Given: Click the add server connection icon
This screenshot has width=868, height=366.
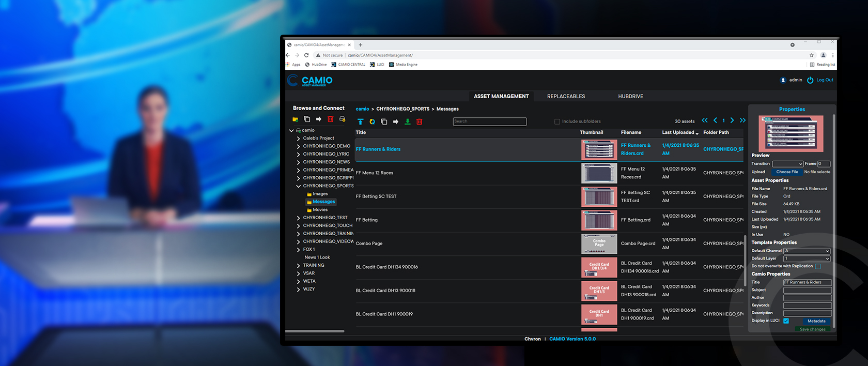Looking at the screenshot, I should pyautogui.click(x=342, y=119).
